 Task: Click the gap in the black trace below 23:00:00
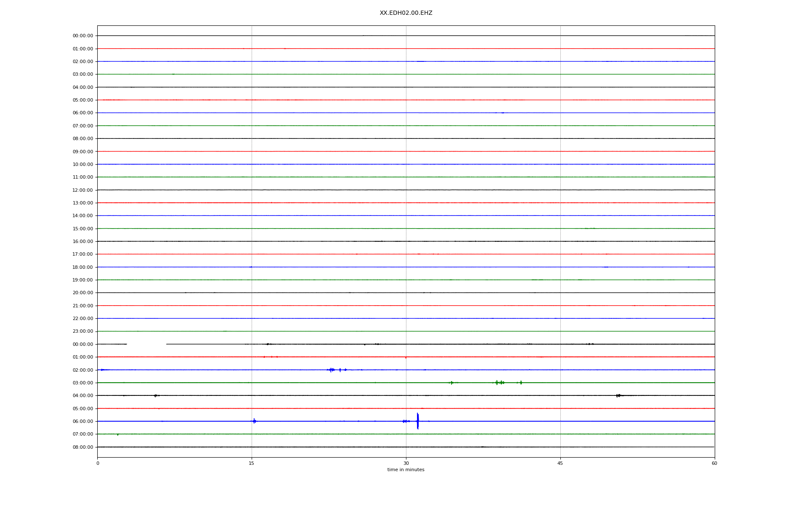point(146,344)
